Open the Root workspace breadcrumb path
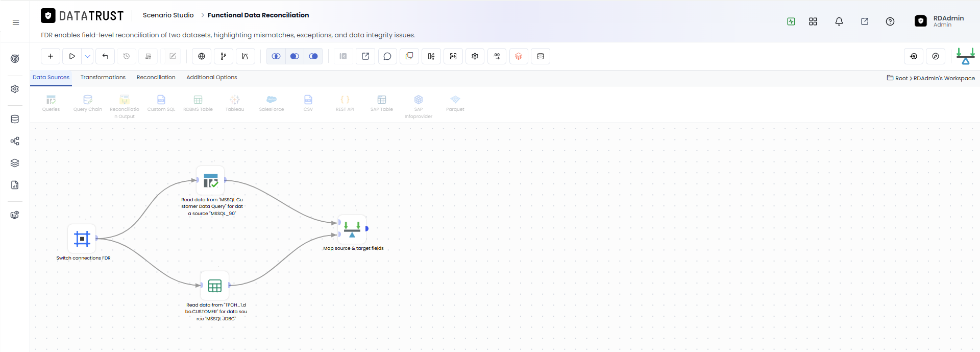 (x=931, y=78)
